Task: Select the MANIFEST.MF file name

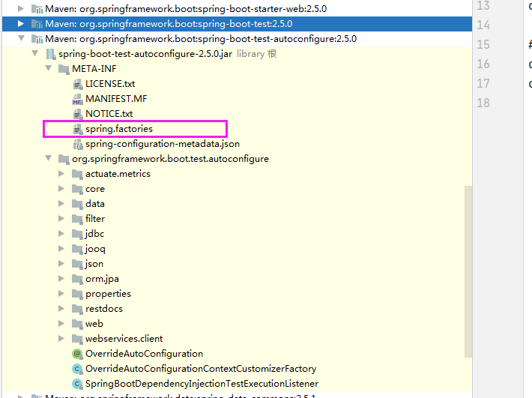Action: 116,99
